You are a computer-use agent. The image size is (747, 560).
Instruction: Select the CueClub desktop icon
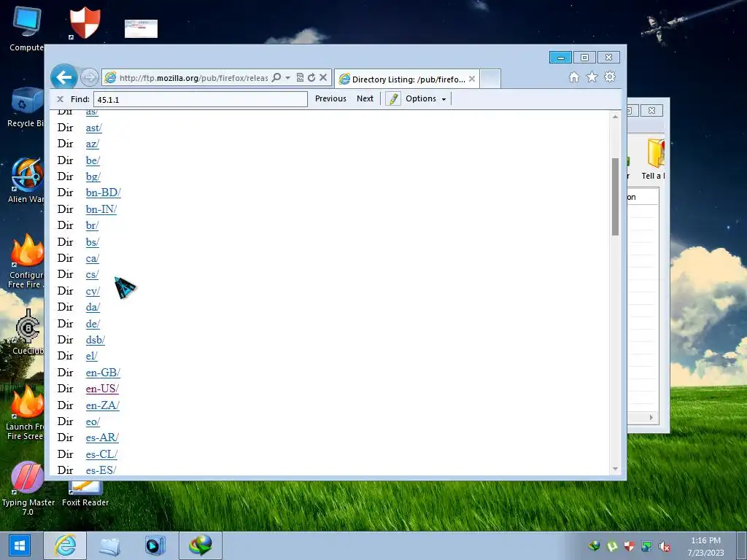(27, 332)
